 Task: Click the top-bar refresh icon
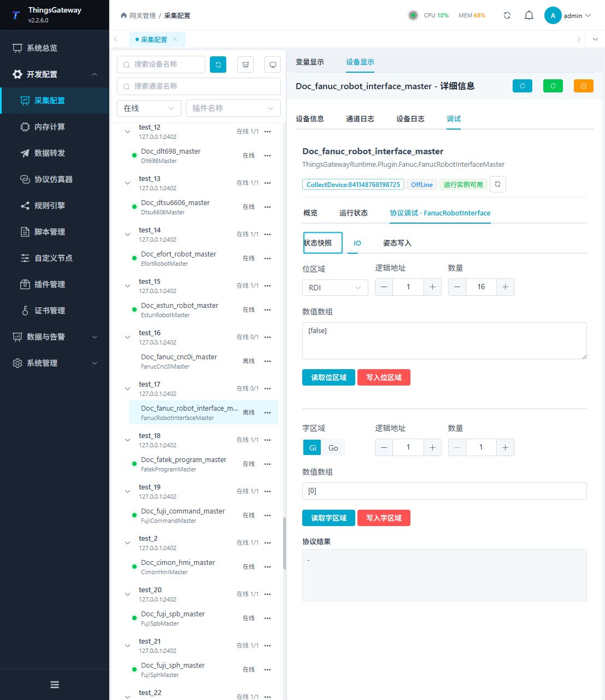coord(507,15)
